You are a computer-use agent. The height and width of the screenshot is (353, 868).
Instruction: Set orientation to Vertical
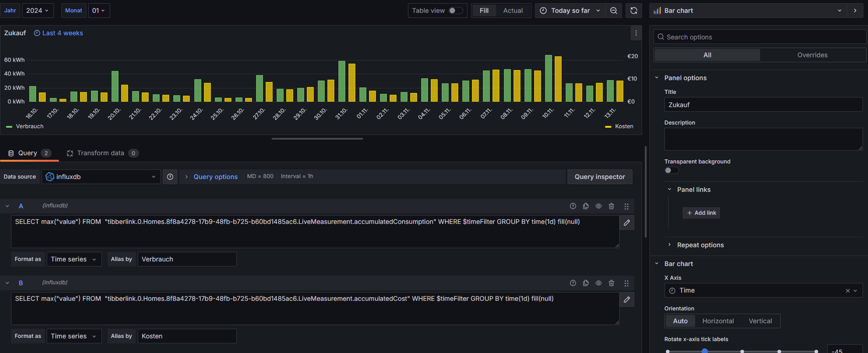tap(760, 321)
